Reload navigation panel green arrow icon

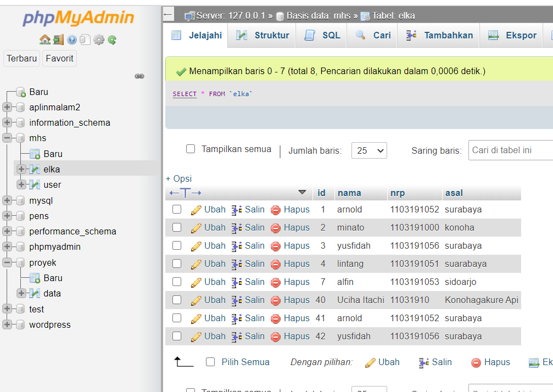click(x=112, y=40)
